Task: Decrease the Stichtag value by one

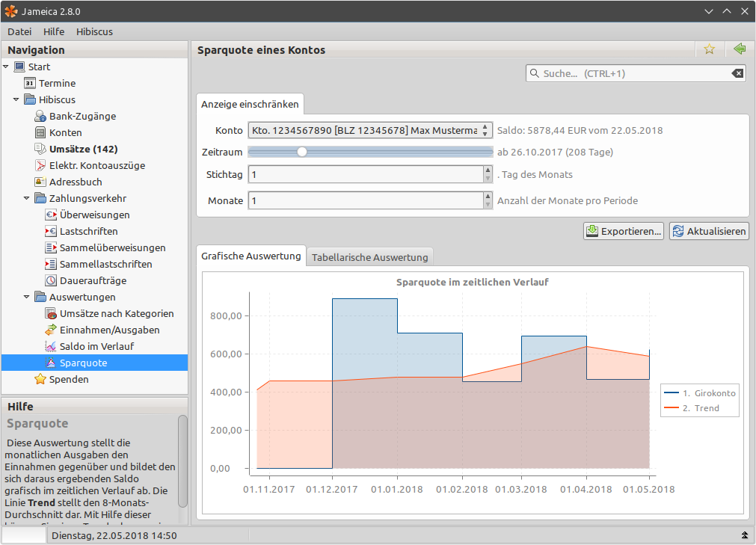Action: 488,178
